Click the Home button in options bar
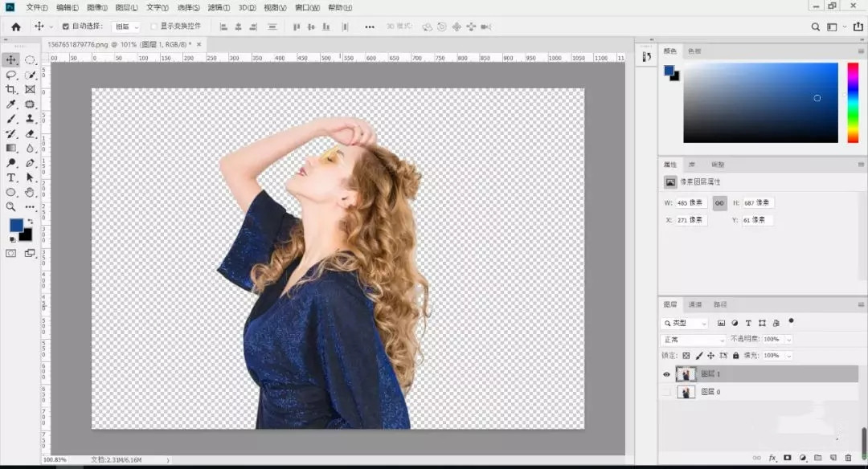This screenshot has width=868, height=469. click(15, 27)
